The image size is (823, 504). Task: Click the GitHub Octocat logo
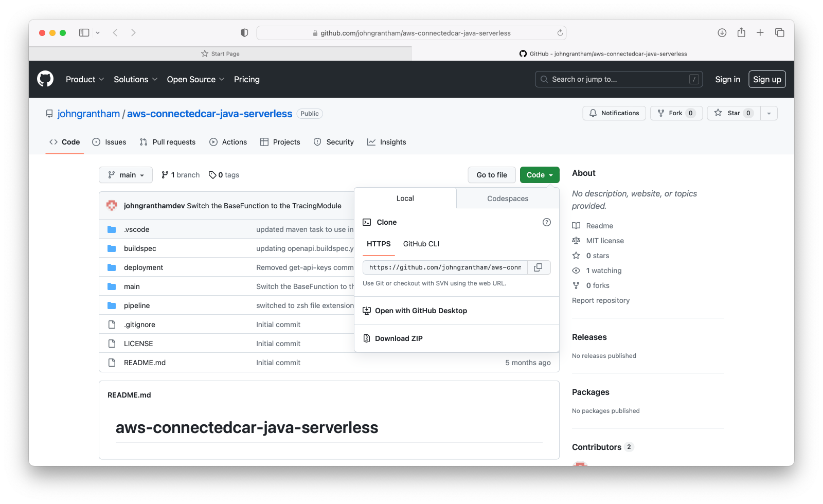[x=45, y=79]
